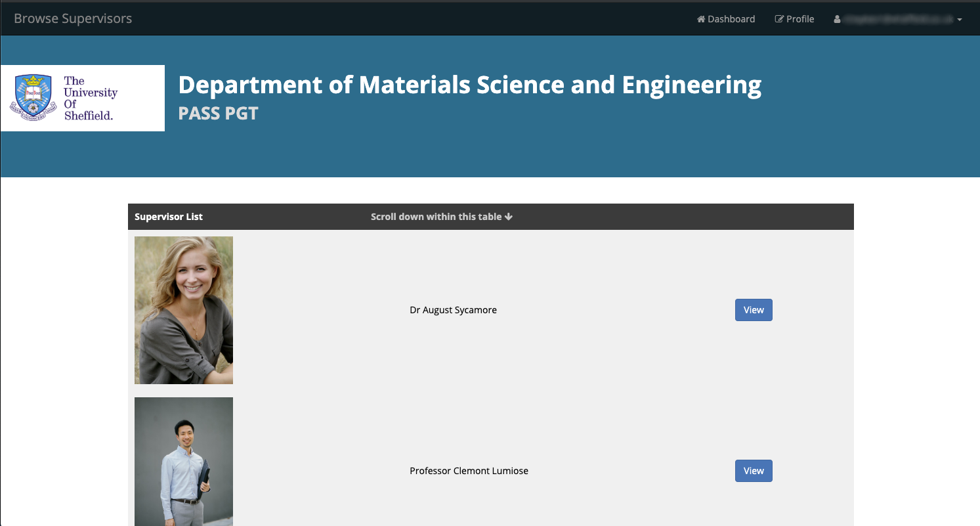
Task: Click the down arrow in the scroll hint
Action: pos(509,216)
